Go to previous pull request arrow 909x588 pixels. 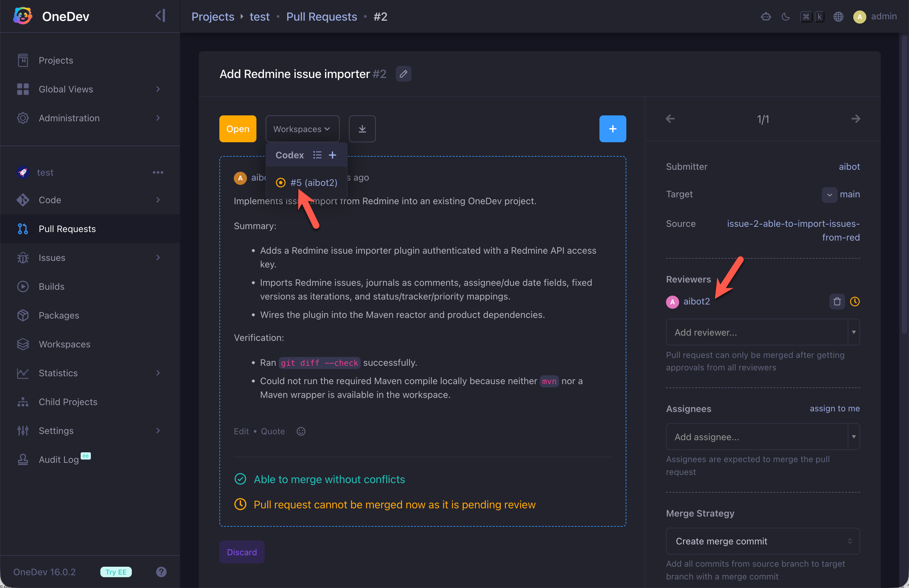[670, 119]
